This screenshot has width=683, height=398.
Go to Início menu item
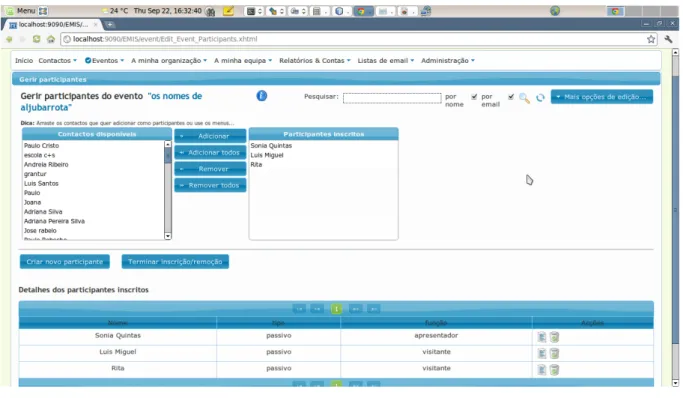24,61
